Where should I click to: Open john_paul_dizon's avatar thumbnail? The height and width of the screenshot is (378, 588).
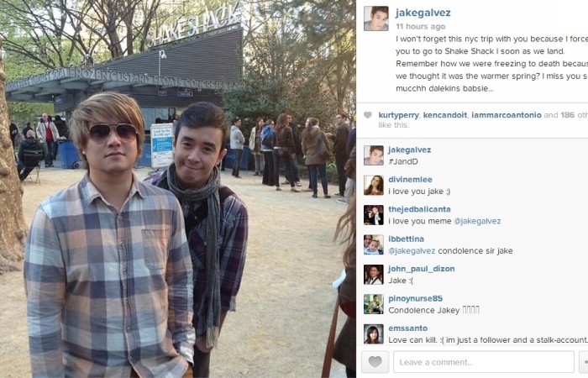[374, 275]
